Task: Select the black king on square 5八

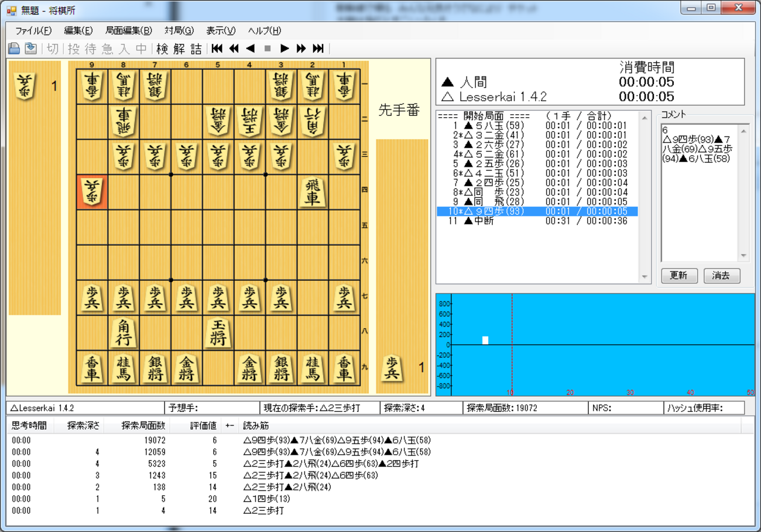Action: (218, 332)
